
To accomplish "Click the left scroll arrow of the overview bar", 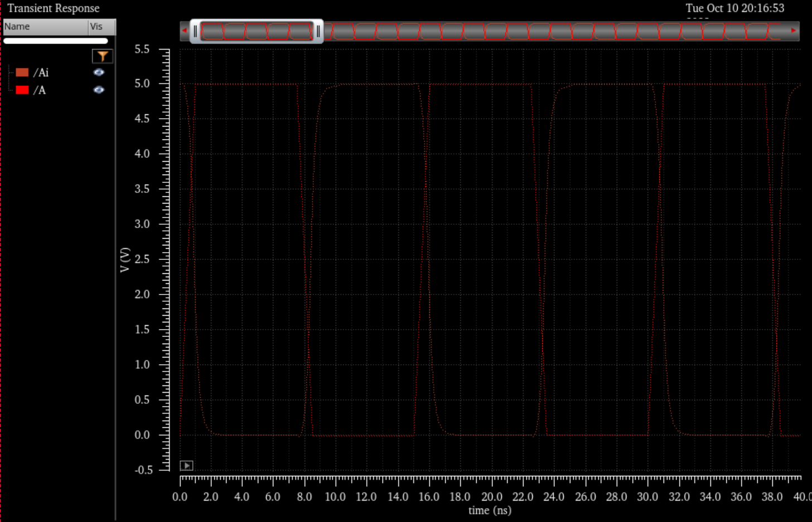I will [x=185, y=31].
